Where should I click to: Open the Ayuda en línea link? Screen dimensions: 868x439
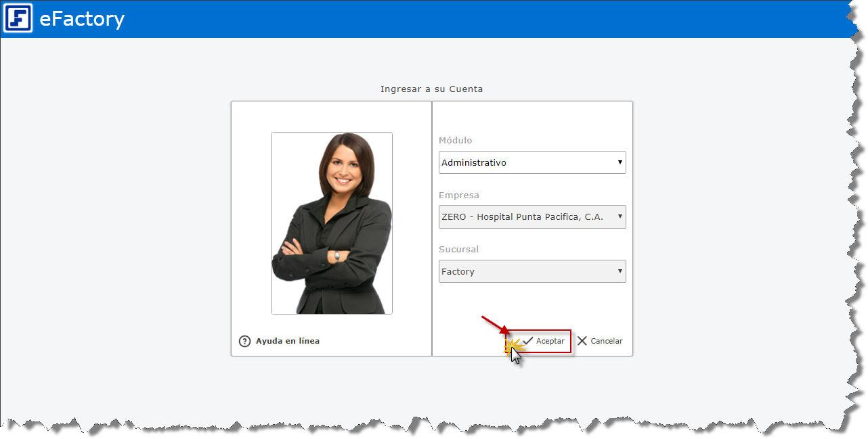coord(288,341)
